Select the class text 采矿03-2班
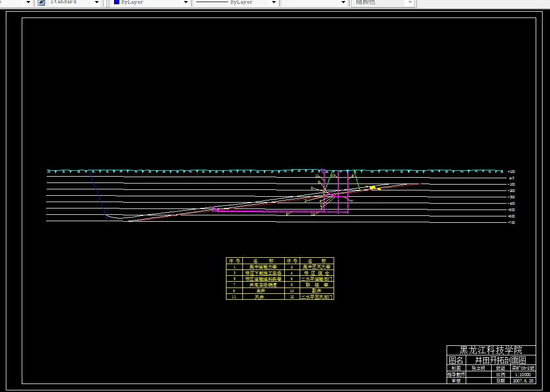 pos(523,368)
